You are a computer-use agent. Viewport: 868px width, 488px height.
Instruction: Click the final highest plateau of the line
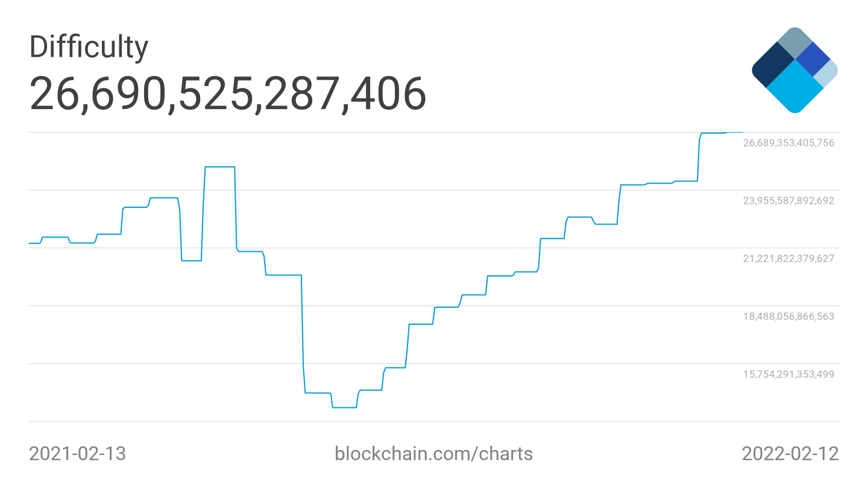[x=721, y=133]
